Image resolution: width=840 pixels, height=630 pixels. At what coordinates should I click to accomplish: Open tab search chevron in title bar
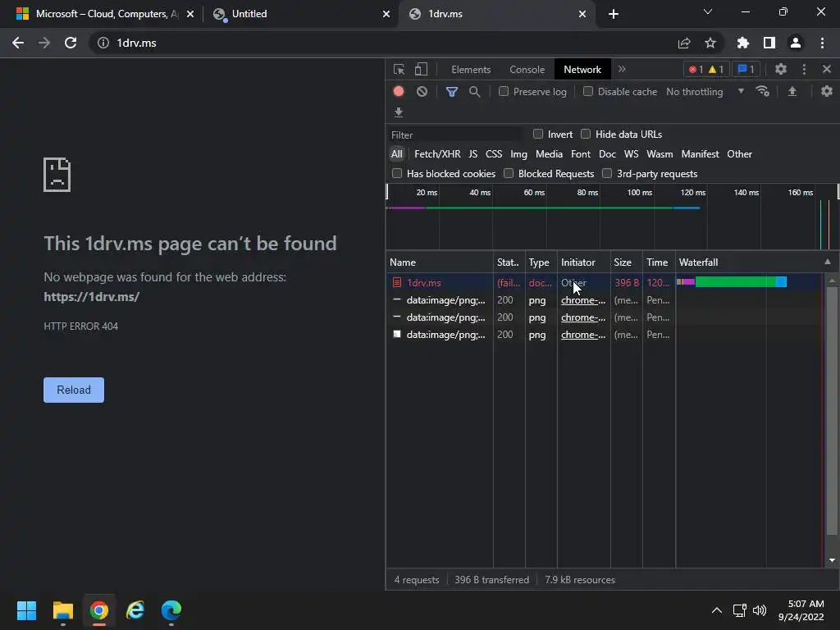[708, 11]
